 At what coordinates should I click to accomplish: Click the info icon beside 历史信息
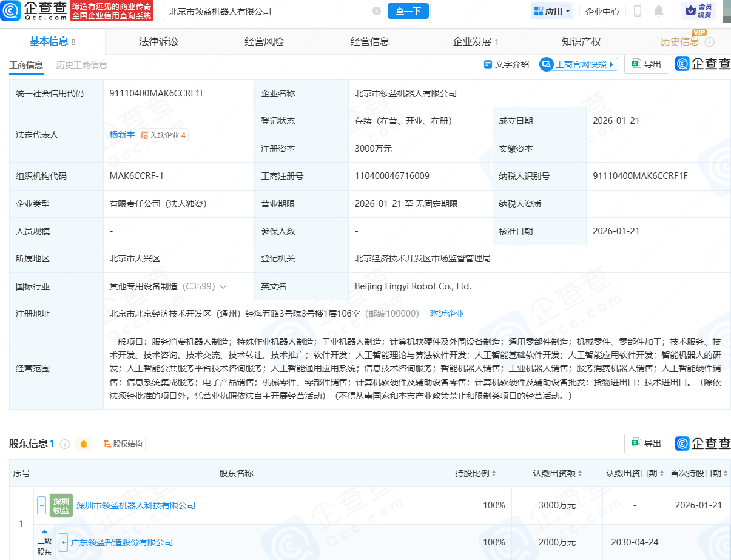(710, 42)
